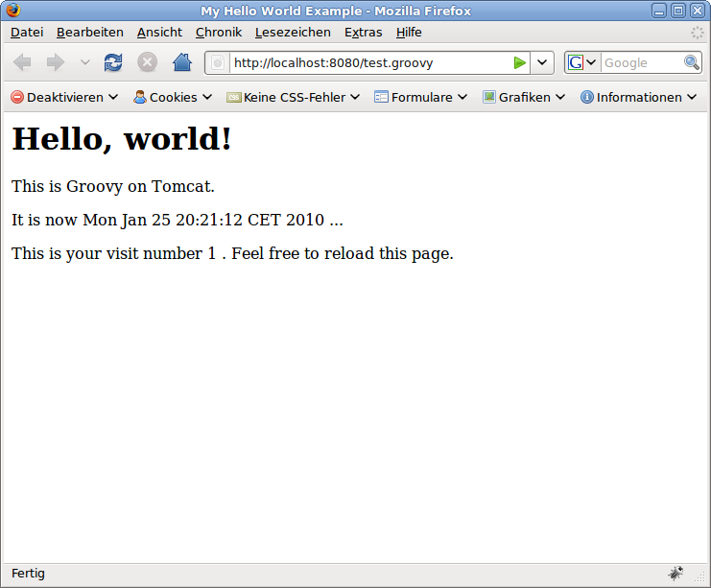Screen dimensions: 711x588
Task: Open the Hilfe menu
Action: tap(409, 33)
